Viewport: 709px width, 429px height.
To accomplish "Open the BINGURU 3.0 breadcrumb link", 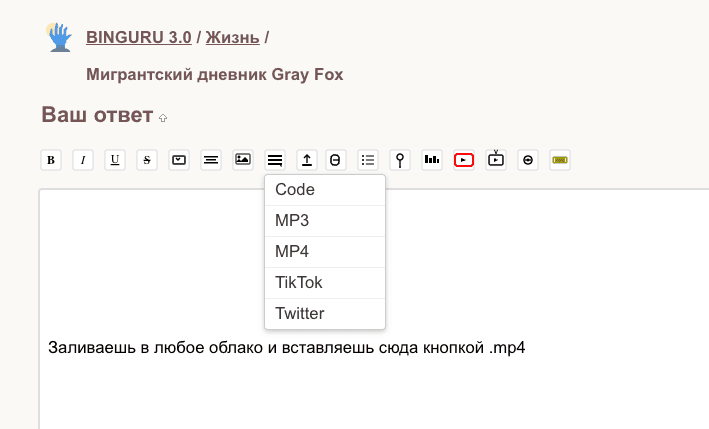I will coord(138,38).
